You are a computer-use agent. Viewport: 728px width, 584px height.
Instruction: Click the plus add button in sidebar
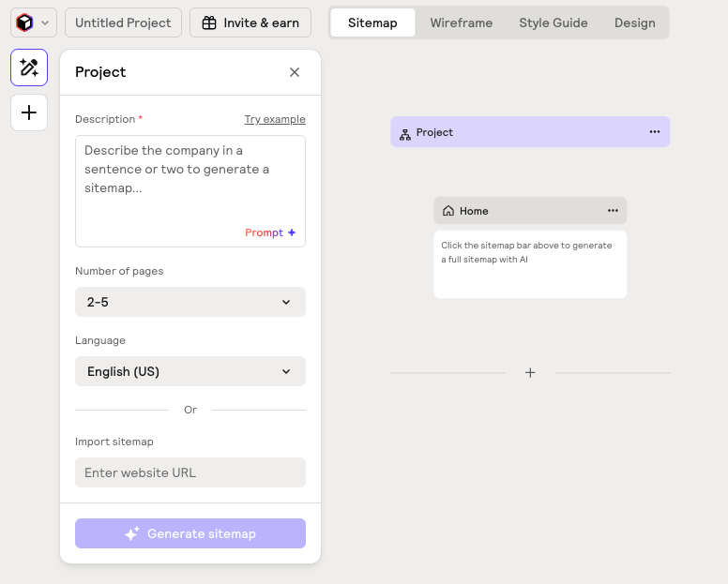tap(29, 113)
